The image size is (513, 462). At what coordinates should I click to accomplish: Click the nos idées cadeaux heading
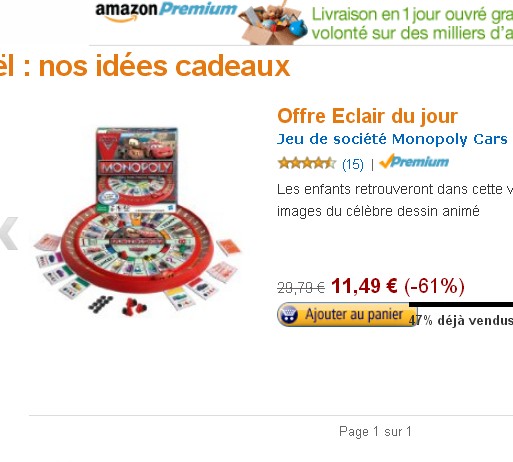164,66
